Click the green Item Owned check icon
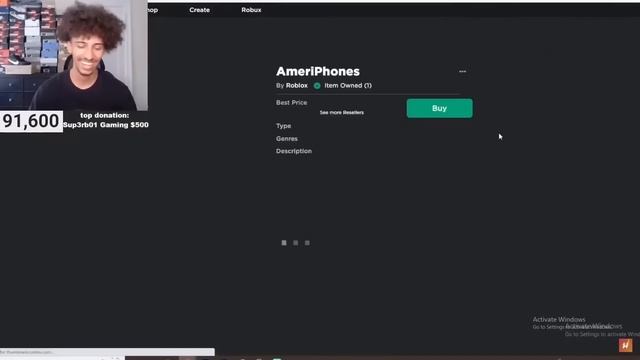The height and width of the screenshot is (360, 640). 317,86
